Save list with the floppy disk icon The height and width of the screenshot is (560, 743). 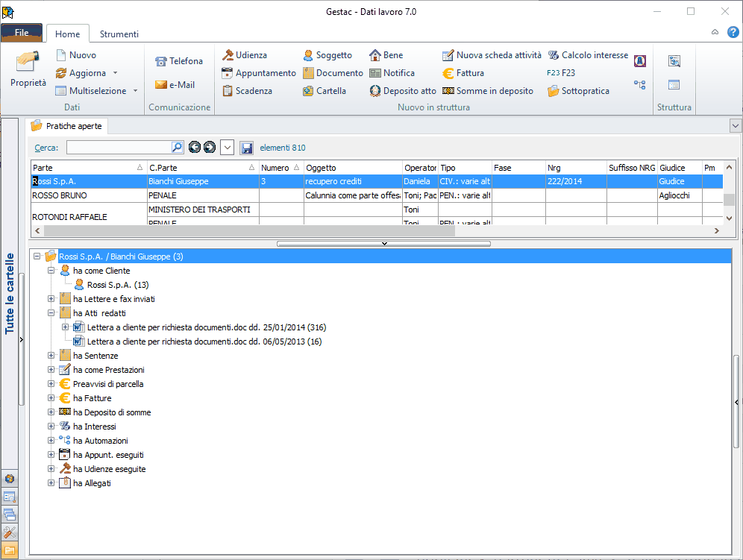(246, 148)
